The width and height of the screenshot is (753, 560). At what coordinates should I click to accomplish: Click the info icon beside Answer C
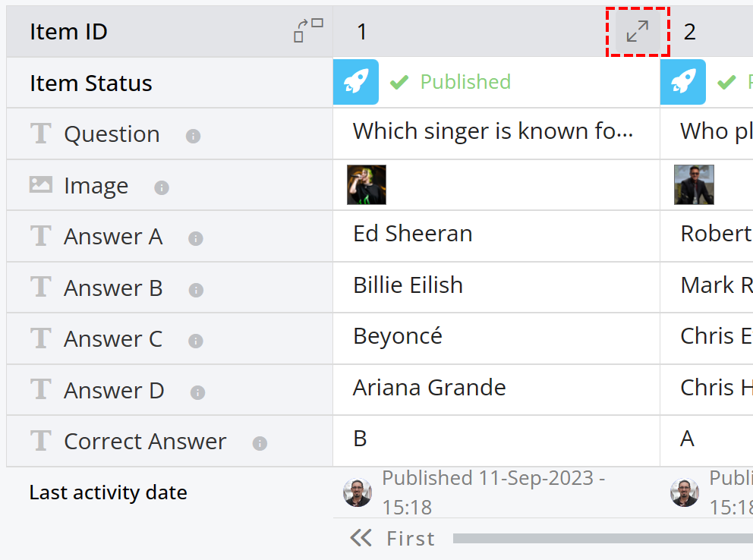[x=195, y=341]
